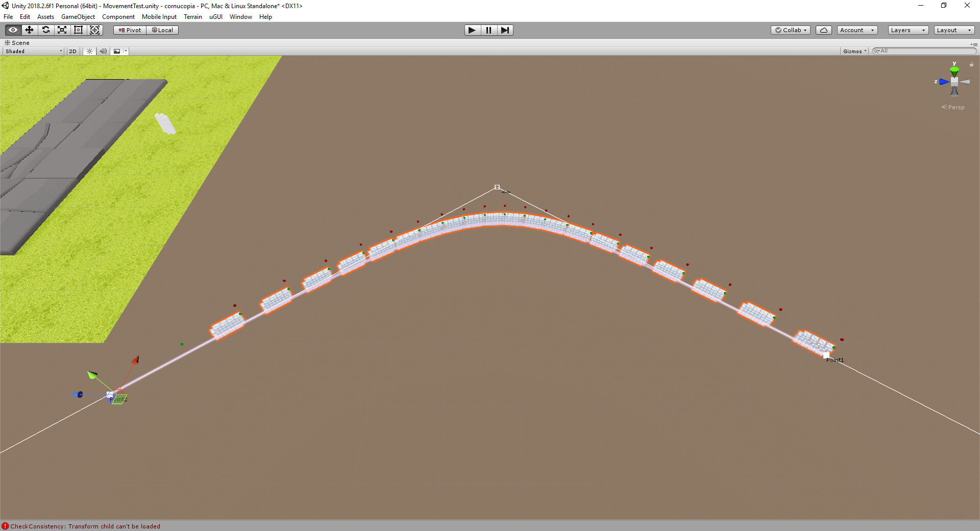This screenshot has width=980, height=531.
Task: Open the Shaded draw mode dropdown
Action: coord(33,51)
